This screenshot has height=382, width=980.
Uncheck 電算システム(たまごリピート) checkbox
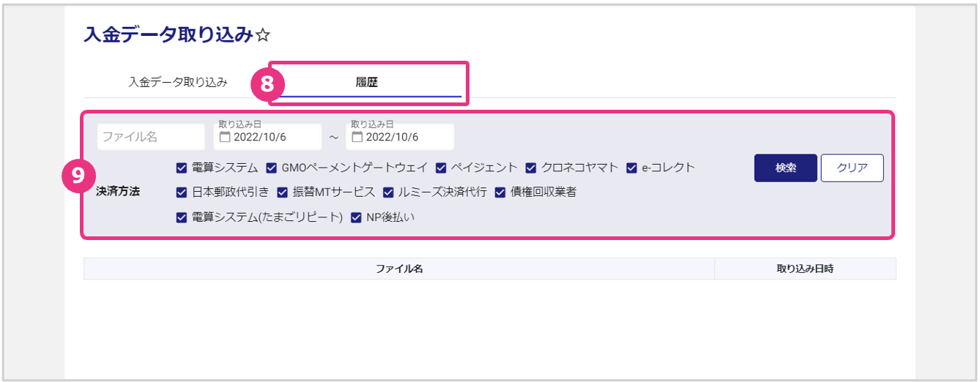pyautogui.click(x=182, y=217)
